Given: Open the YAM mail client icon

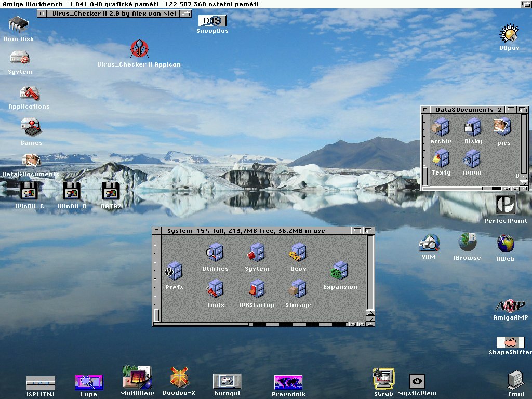Looking at the screenshot, I should [x=429, y=243].
